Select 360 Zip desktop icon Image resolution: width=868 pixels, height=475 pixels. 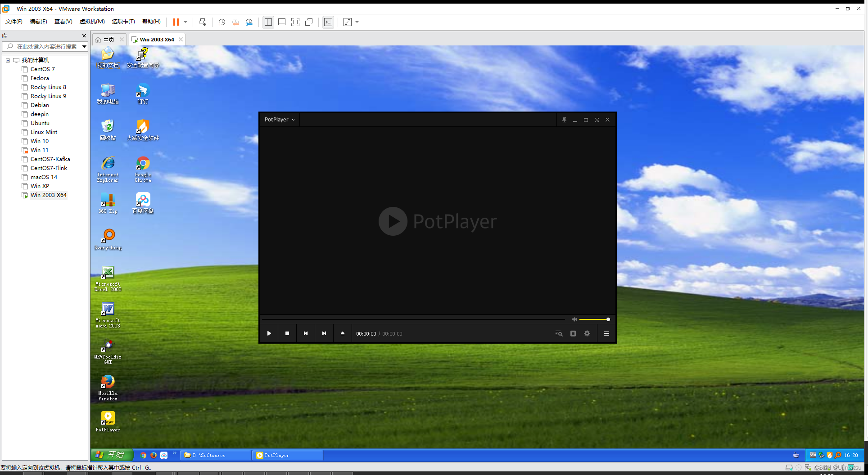(108, 203)
